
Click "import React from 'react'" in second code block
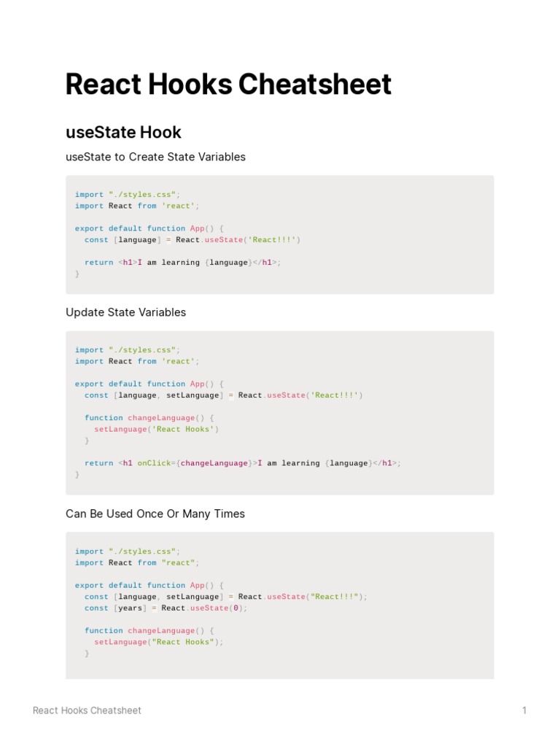136,361
